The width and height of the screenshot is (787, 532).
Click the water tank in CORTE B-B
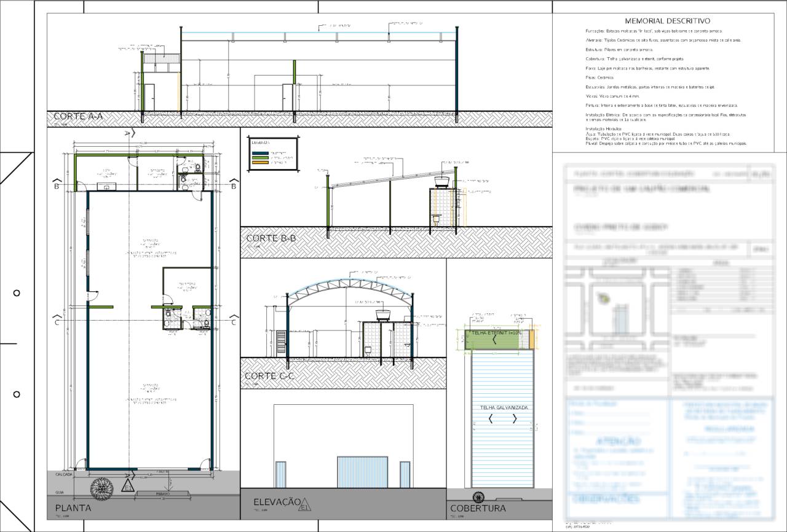point(441,181)
